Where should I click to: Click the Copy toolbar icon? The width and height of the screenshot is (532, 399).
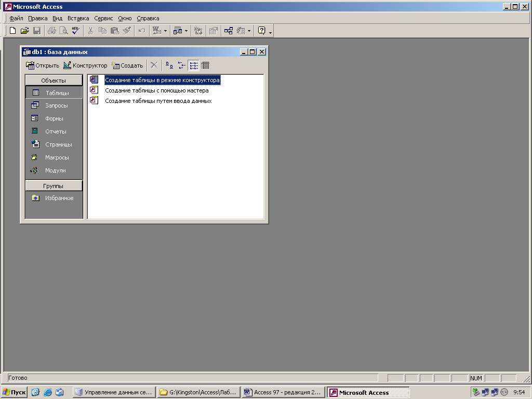point(102,31)
